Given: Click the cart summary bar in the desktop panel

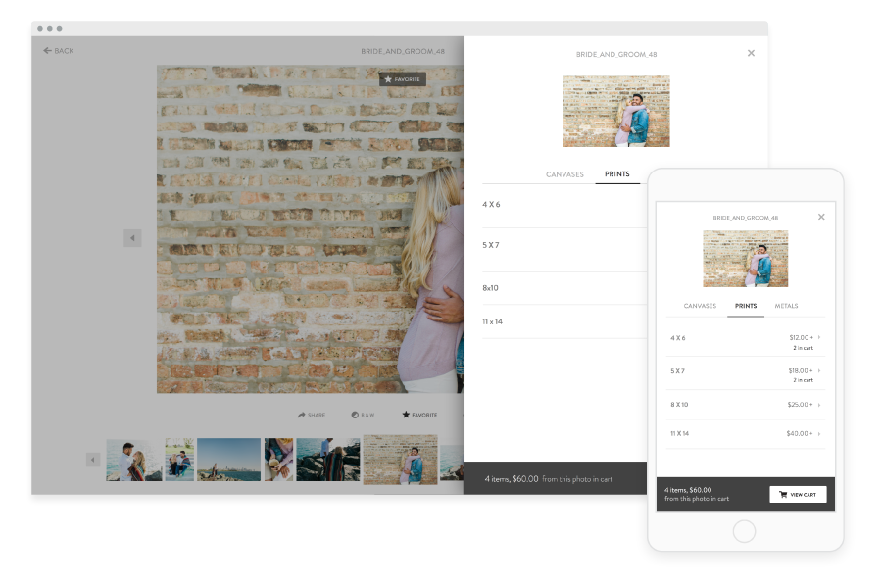Looking at the screenshot, I should pos(556,478).
